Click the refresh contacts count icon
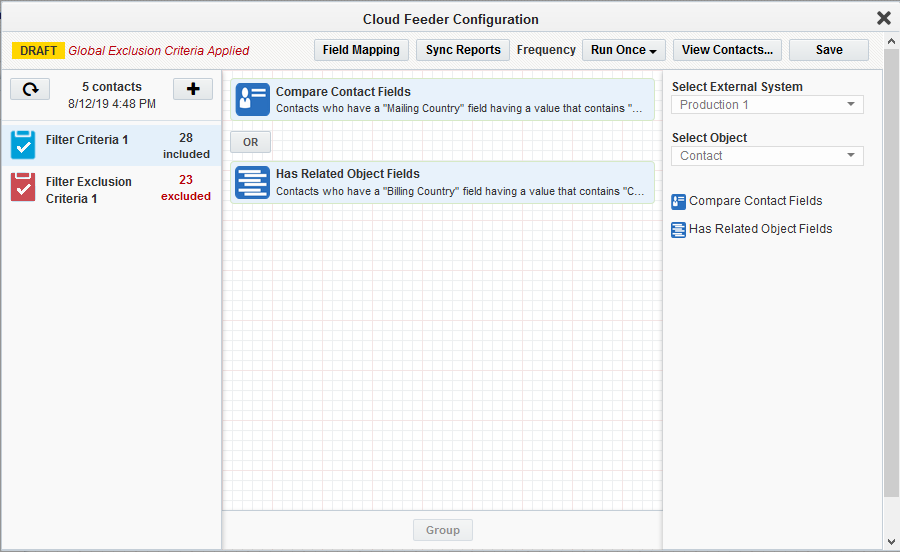900x552 pixels. [x=31, y=89]
